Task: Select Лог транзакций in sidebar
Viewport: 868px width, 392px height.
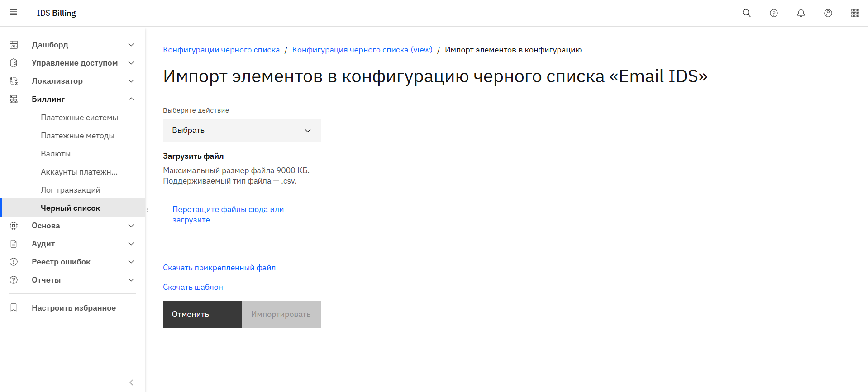Action: point(70,190)
